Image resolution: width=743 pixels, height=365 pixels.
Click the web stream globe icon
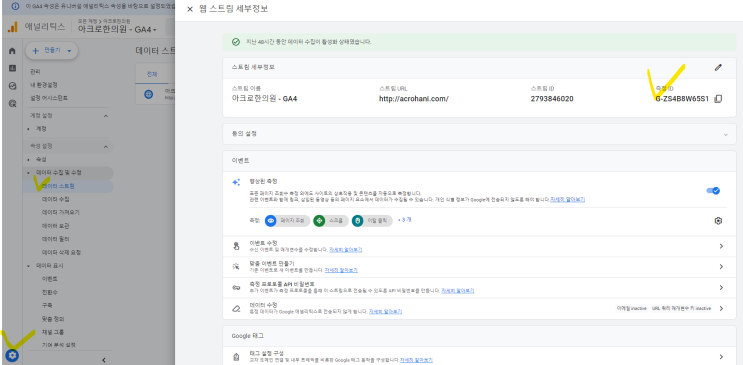coord(149,94)
